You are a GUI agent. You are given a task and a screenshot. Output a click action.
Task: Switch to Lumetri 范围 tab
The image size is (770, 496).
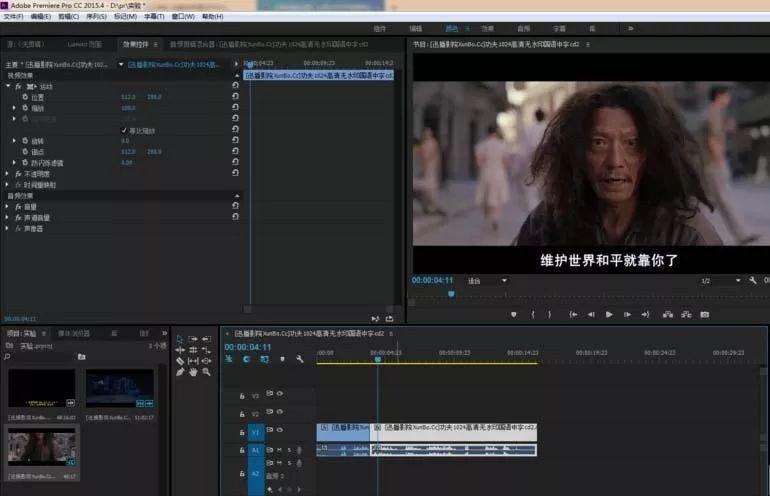click(84, 44)
